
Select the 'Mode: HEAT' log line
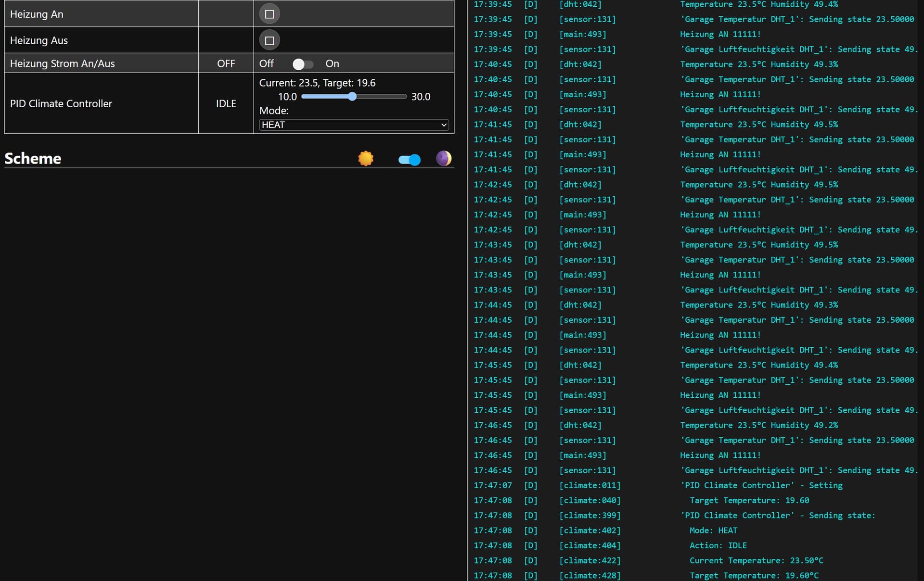click(713, 530)
